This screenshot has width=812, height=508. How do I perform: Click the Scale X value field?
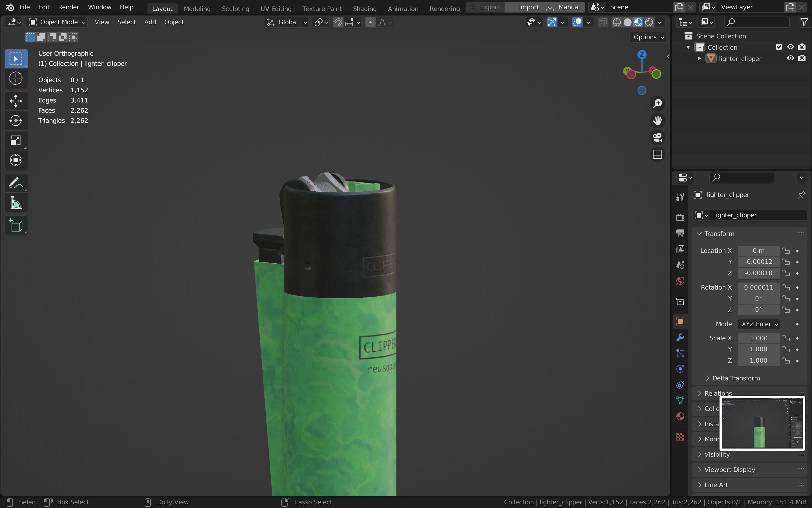pos(758,339)
